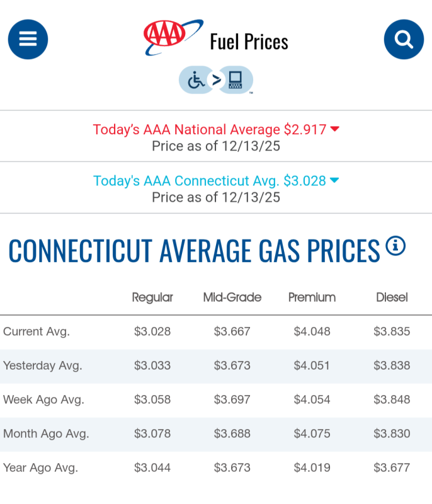Click the Week Ago Avg. row label
The image size is (432, 504).
tap(43, 399)
